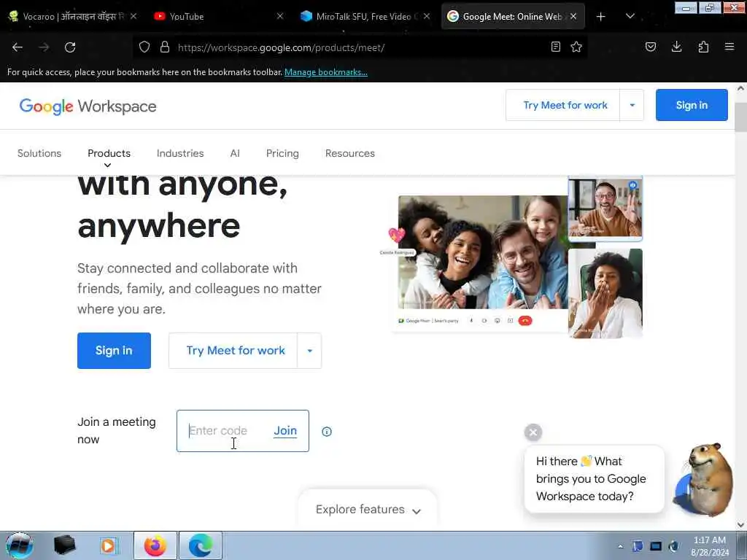Click the Sign in button below the hero text
The image size is (747, 560).
tap(114, 351)
